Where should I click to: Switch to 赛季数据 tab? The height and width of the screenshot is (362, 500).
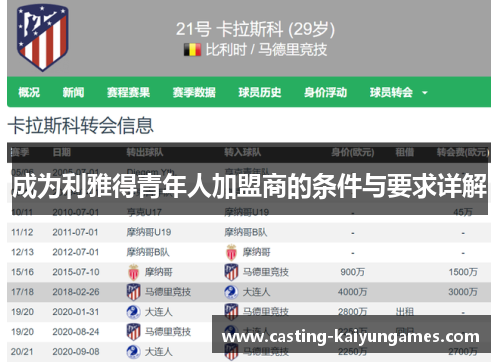point(194,92)
